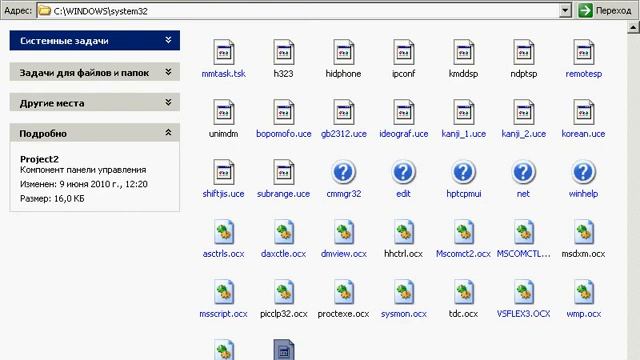Select the hptcpmui help file icon
The height and width of the screenshot is (360, 640).
[x=464, y=172]
